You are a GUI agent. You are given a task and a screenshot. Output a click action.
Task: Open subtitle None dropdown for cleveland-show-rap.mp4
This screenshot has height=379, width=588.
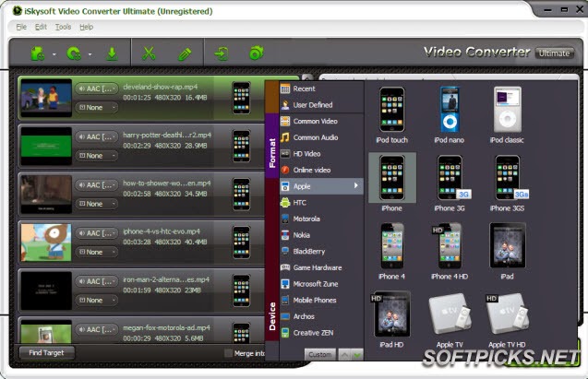click(x=97, y=108)
